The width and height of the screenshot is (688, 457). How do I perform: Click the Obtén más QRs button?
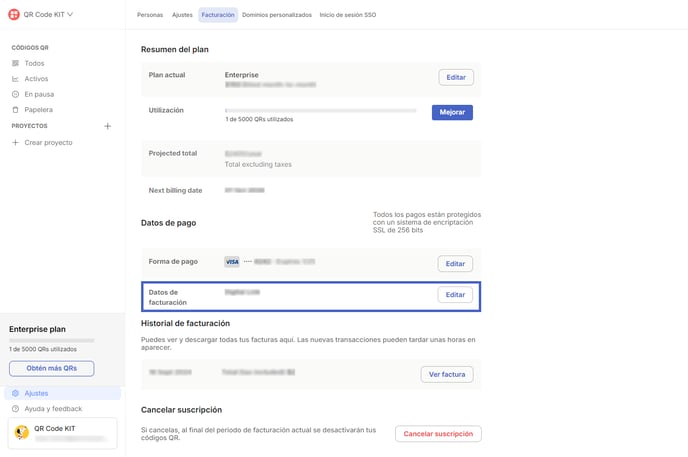point(52,368)
